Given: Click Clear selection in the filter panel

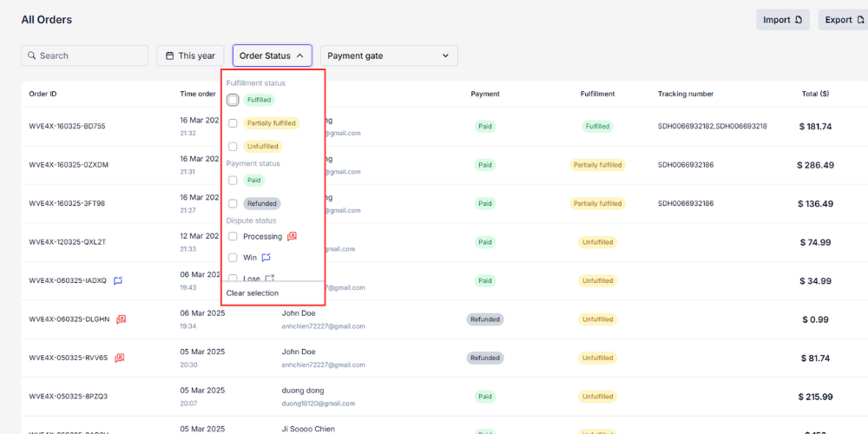Looking at the screenshot, I should (253, 293).
